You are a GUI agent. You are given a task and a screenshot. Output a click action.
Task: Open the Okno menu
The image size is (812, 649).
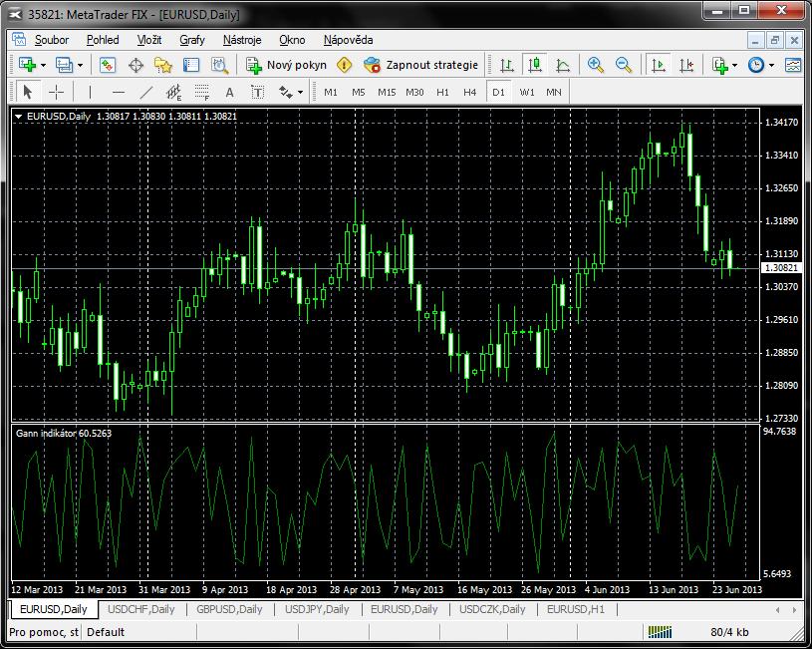coord(292,40)
